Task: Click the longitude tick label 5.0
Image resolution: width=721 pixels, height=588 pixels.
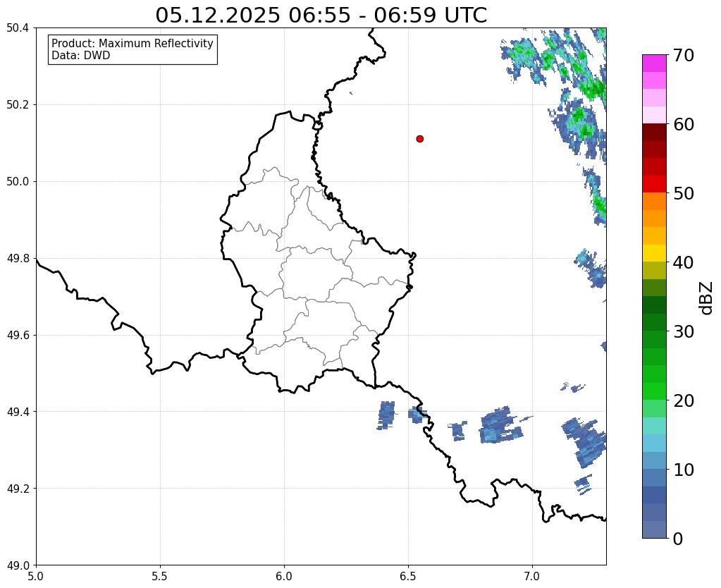Action: [x=36, y=575]
